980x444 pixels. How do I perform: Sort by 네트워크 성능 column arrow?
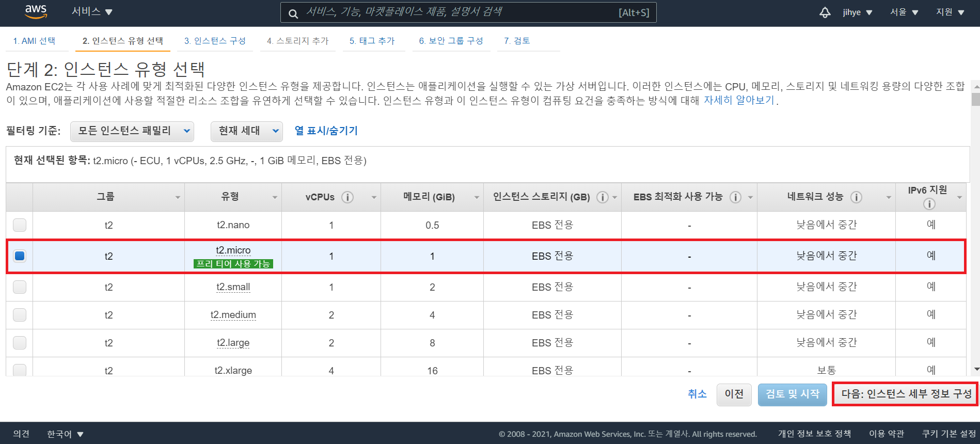click(889, 198)
